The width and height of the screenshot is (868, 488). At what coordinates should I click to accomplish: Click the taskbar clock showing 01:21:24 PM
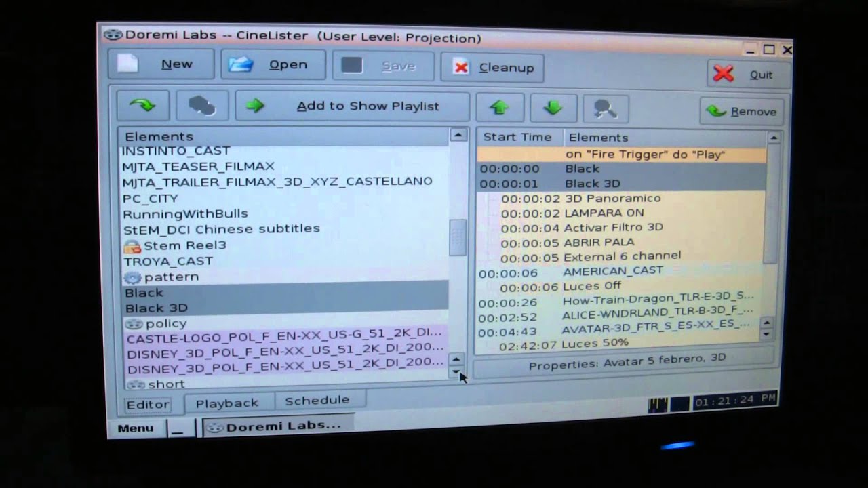(734, 401)
